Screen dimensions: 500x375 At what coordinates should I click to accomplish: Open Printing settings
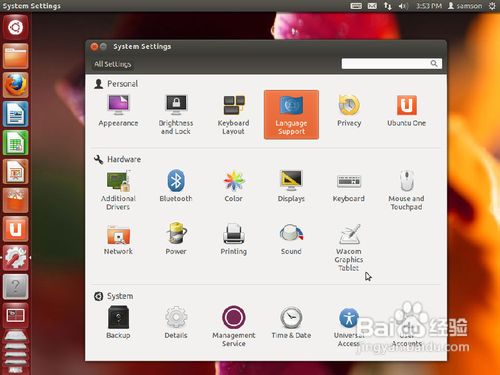tap(233, 239)
